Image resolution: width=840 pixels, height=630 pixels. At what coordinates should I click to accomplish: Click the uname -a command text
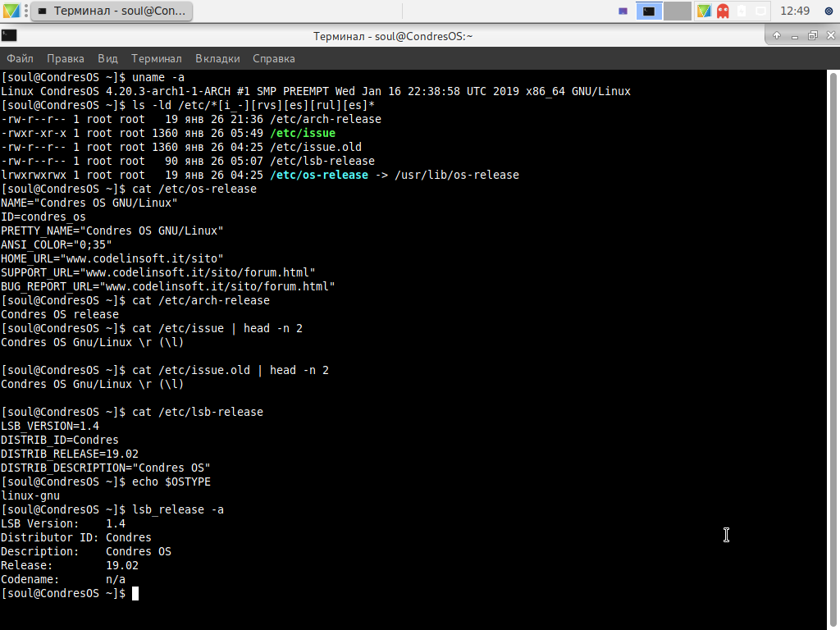coord(158,78)
